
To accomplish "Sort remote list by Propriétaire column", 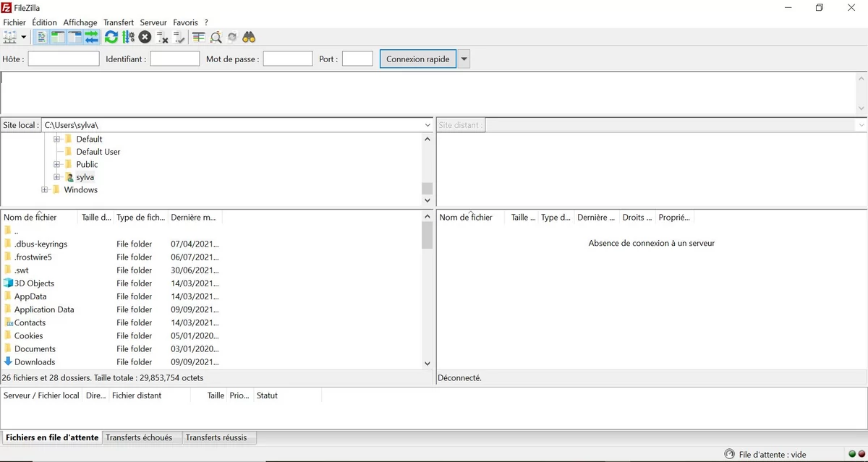I will (674, 217).
